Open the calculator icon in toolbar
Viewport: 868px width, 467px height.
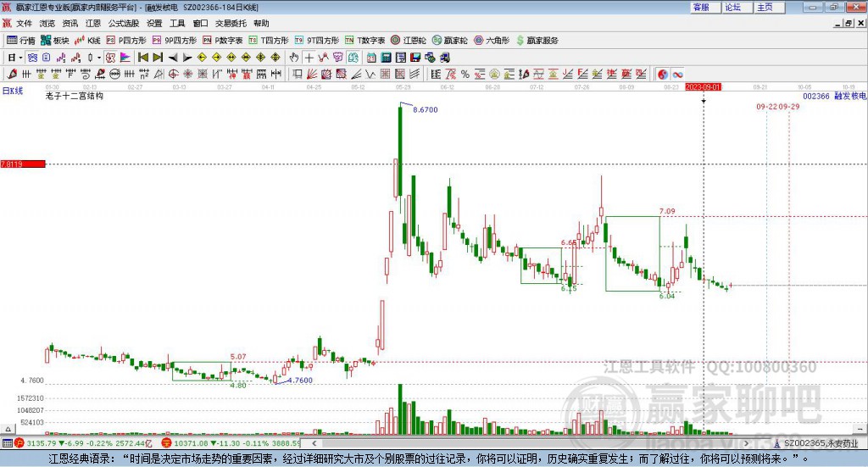click(386, 58)
